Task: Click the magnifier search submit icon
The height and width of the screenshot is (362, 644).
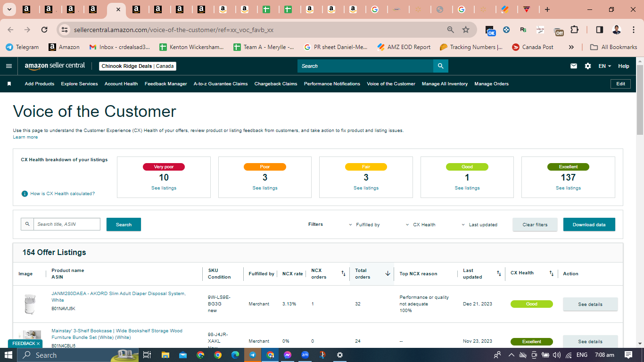Action: pos(440,66)
